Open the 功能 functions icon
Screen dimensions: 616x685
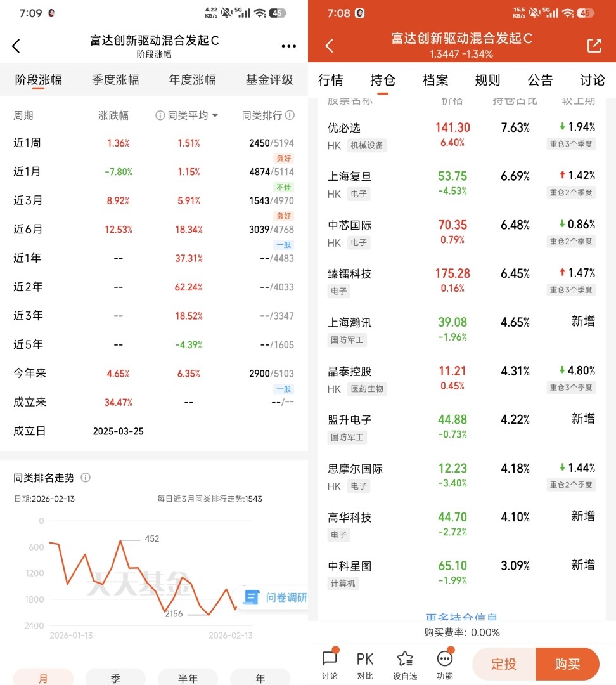445,665
